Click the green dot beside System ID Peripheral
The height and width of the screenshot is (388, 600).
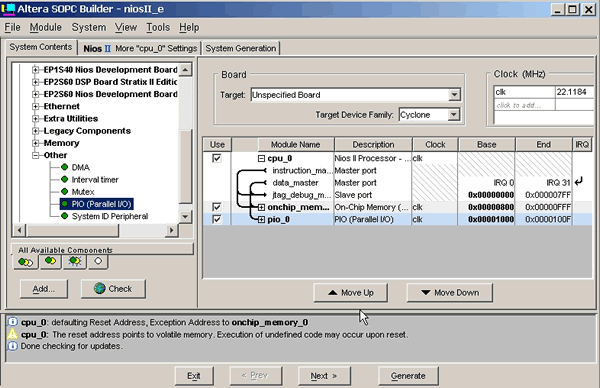coord(64,216)
